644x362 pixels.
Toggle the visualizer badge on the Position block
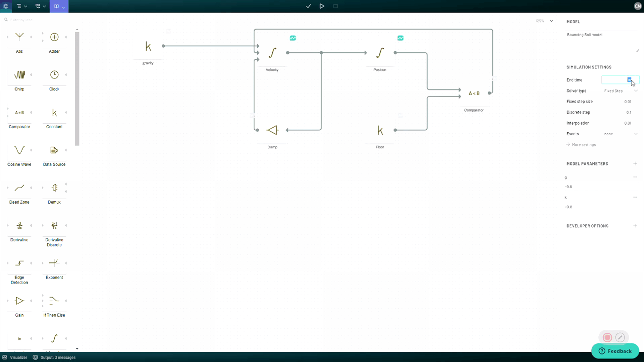tap(400, 38)
